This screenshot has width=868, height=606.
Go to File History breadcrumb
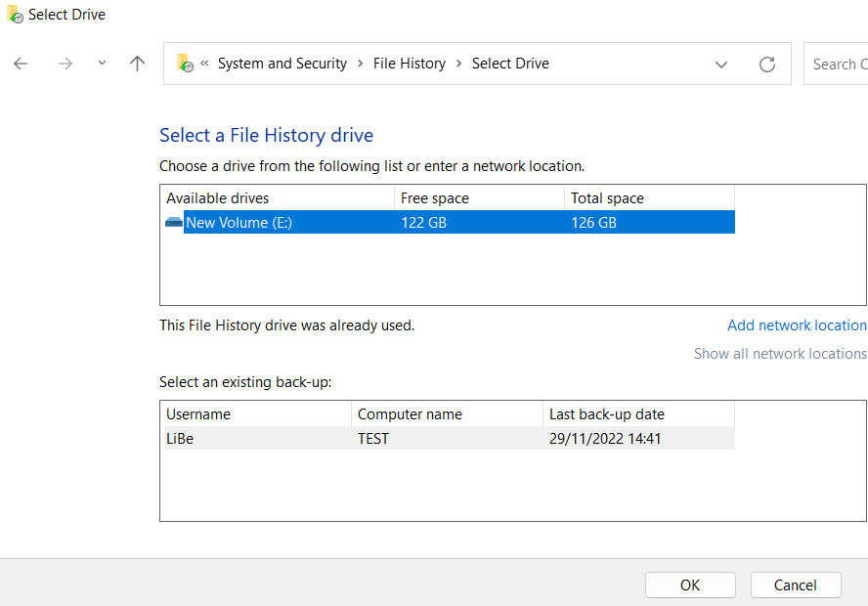click(x=409, y=64)
